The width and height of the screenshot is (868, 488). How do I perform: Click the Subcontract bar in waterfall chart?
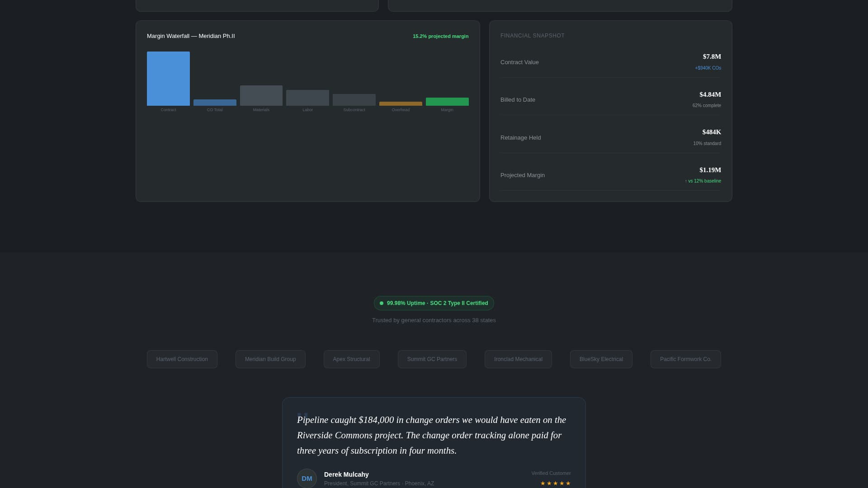point(354,100)
